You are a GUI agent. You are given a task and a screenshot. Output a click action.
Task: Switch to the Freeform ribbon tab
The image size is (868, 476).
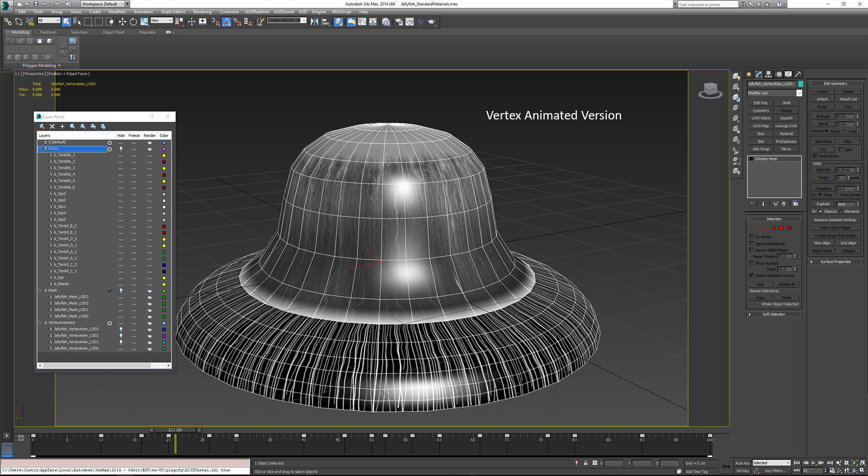[x=48, y=32]
